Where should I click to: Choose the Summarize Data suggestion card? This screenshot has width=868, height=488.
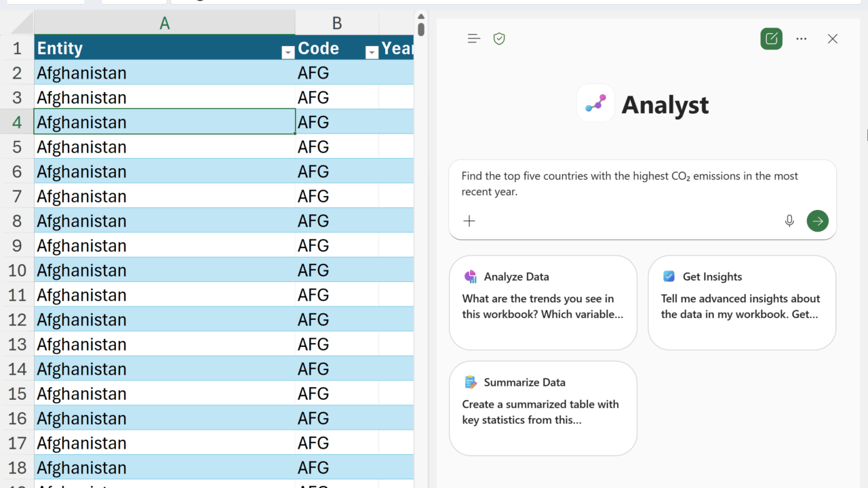click(542, 408)
